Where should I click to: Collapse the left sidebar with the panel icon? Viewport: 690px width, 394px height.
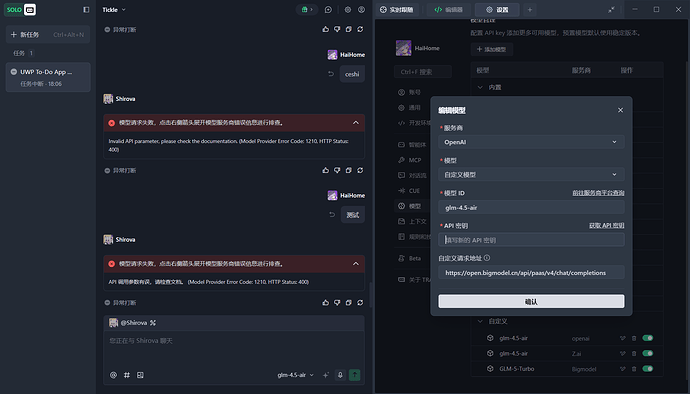coord(86,10)
